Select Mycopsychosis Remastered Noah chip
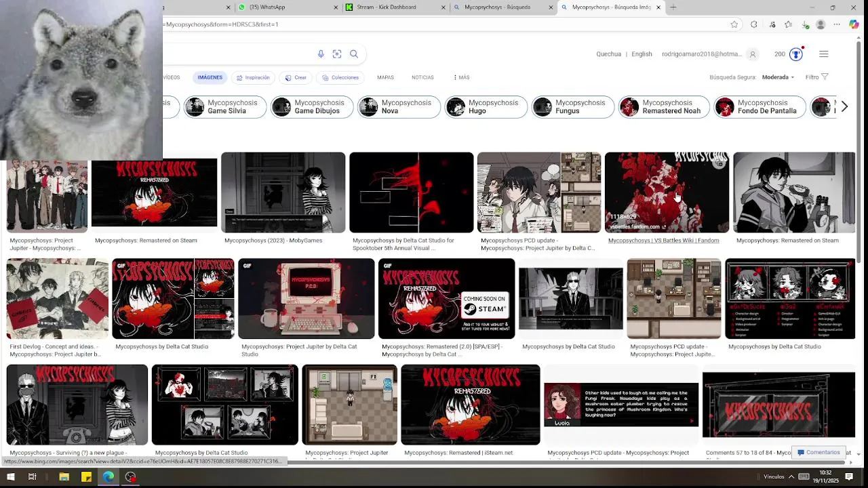Image resolution: width=868 pixels, height=488 pixels. [663, 107]
